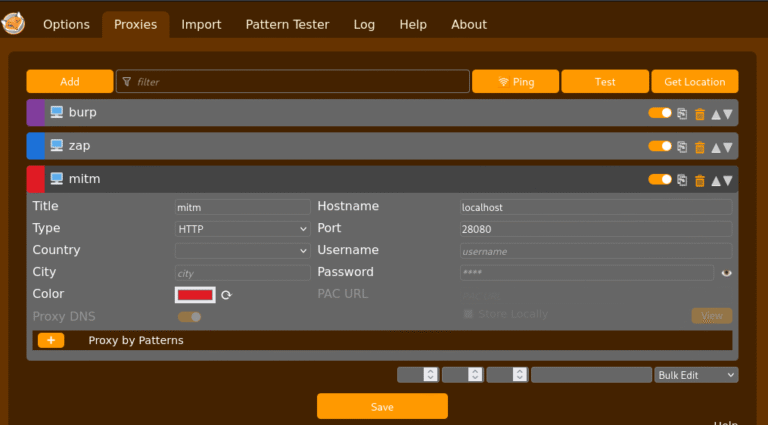Click the bulk edit text field

coord(591,375)
